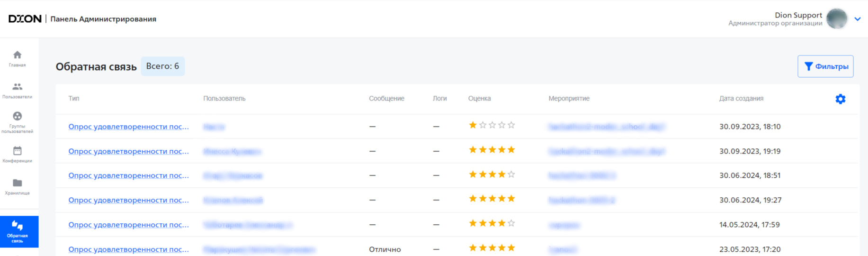
Task: Open user link in 30.09.2023, 18:10 row
Action: (214, 127)
